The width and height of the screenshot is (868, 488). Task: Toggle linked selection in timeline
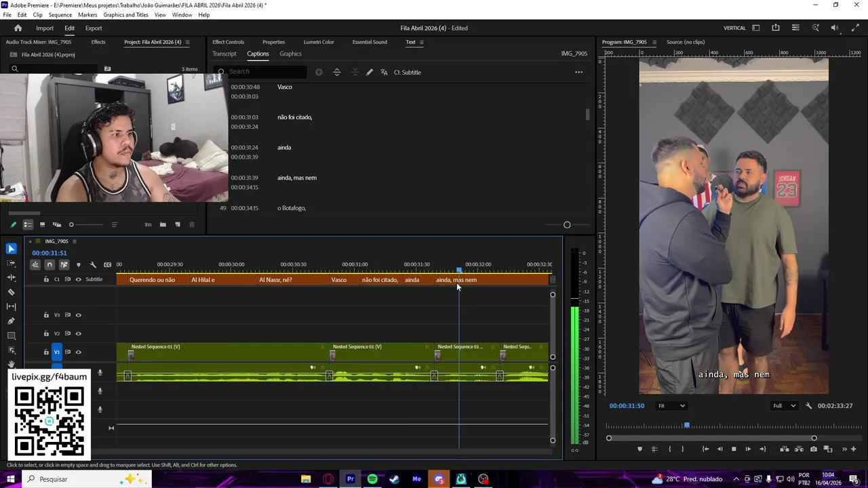(x=64, y=265)
